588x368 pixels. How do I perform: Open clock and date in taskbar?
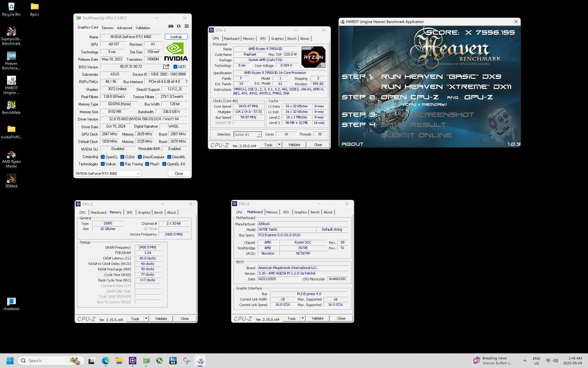[572, 361]
